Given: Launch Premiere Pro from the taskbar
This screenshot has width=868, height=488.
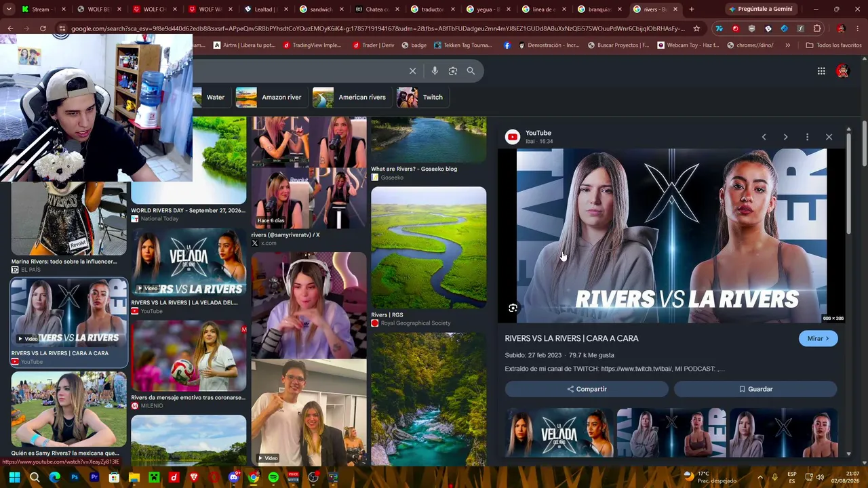Looking at the screenshot, I should click(94, 477).
